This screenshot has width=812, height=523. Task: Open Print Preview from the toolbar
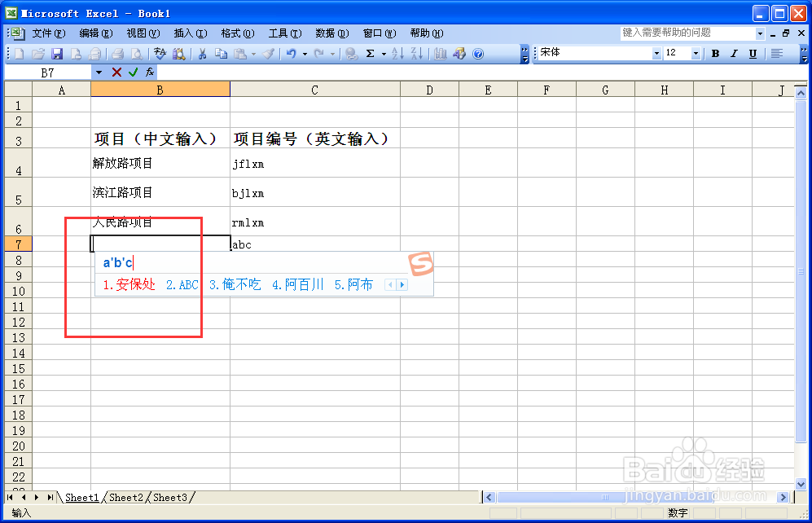136,54
